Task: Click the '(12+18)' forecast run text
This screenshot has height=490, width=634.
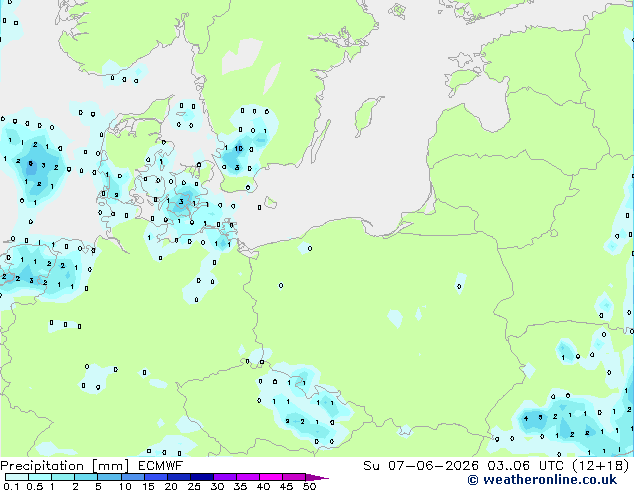Action: (x=601, y=466)
